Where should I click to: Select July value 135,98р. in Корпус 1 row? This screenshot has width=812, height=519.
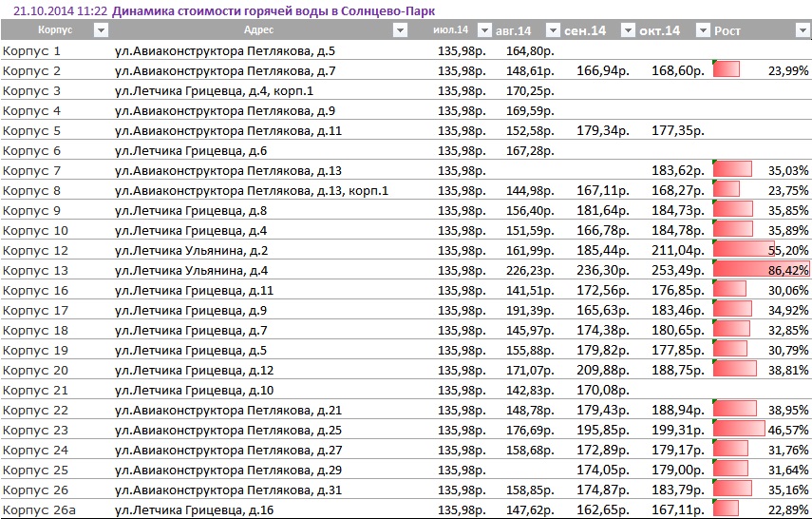pos(462,50)
